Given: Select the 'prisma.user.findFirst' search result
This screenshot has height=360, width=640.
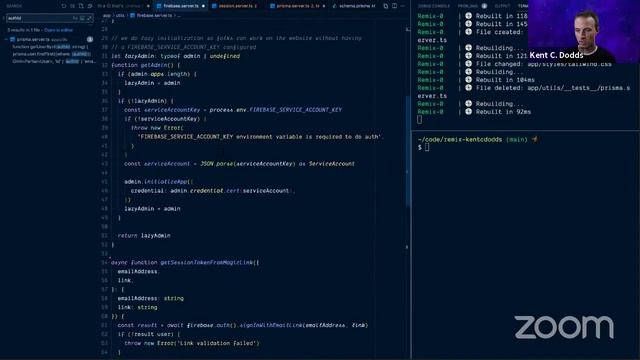Looking at the screenshot, I should tap(51, 54).
